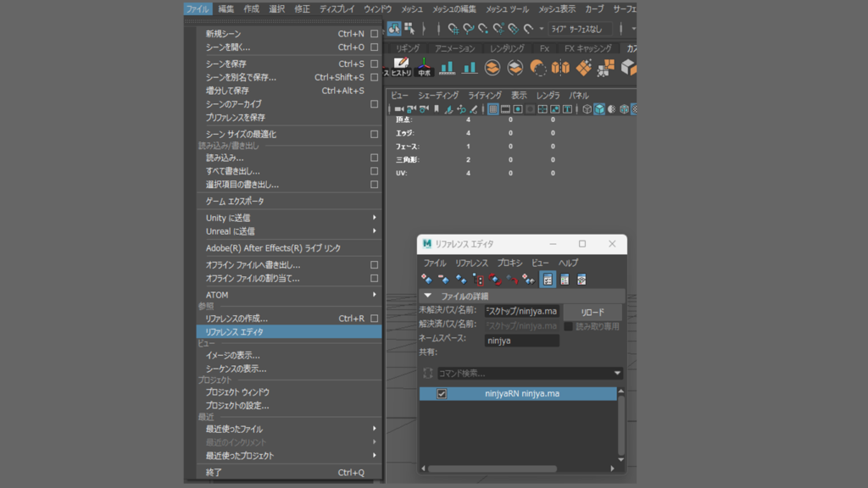Open option box for シーンを保存
The width and height of the screenshot is (868, 488).
pos(374,64)
